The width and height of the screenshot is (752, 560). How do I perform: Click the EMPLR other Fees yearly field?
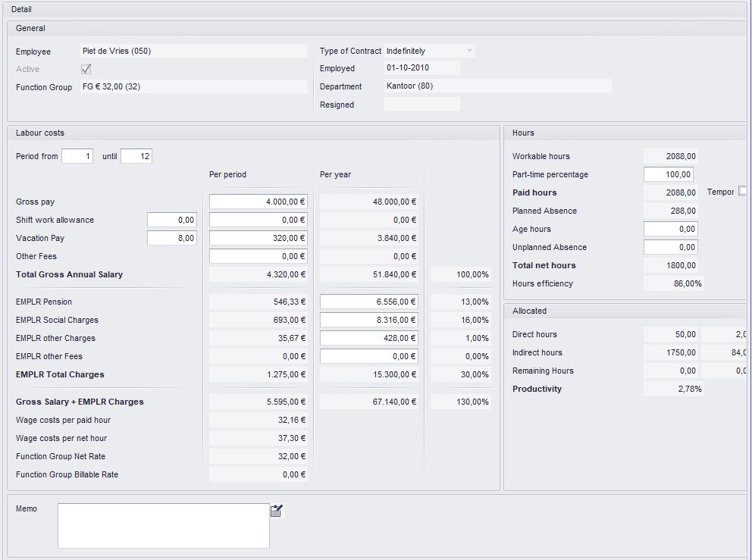pyautogui.click(x=369, y=356)
